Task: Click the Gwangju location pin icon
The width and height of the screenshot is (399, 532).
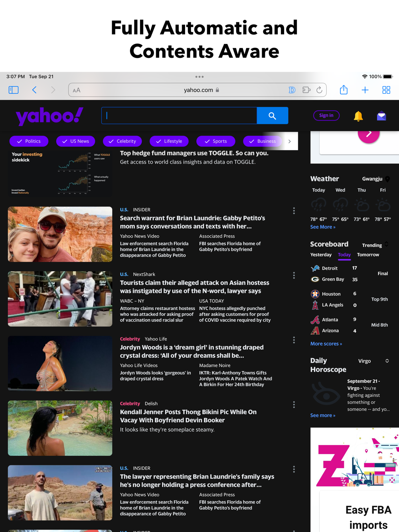Action: click(387, 179)
